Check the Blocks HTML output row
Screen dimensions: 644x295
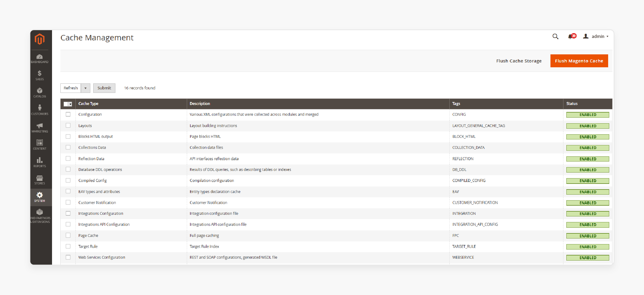(68, 136)
